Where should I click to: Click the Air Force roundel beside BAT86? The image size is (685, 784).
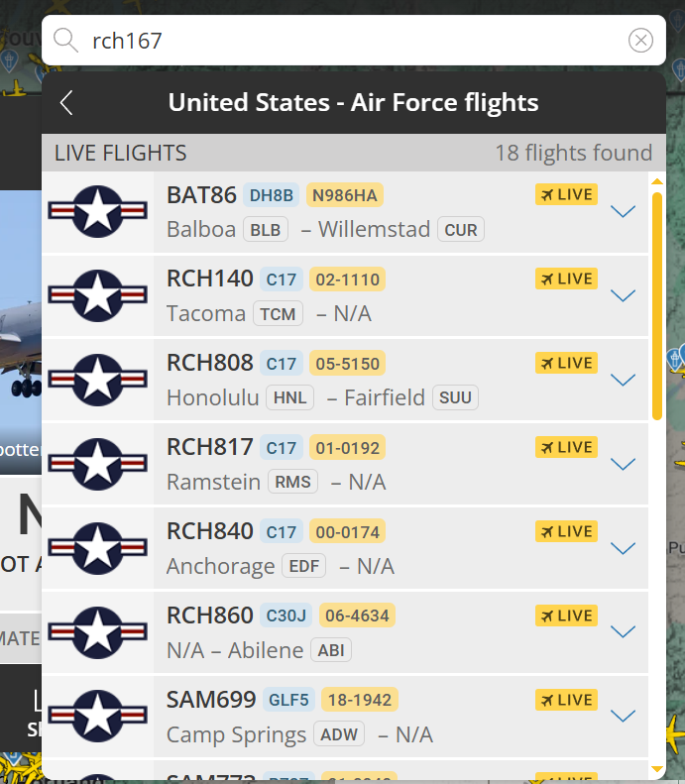tap(98, 212)
